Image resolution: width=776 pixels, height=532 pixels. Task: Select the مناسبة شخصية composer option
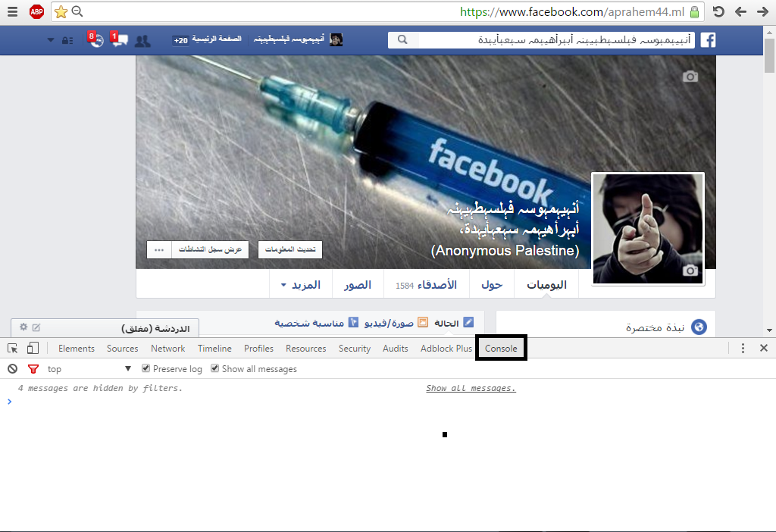(x=316, y=323)
